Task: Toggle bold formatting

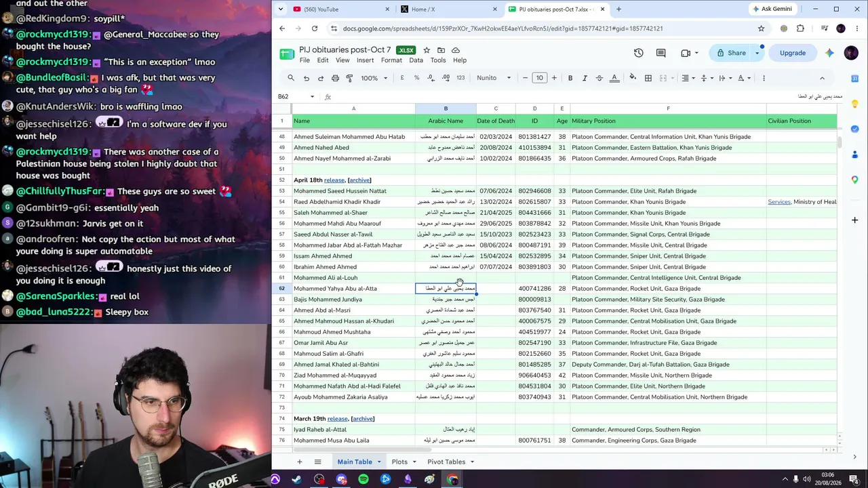Action: click(570, 78)
